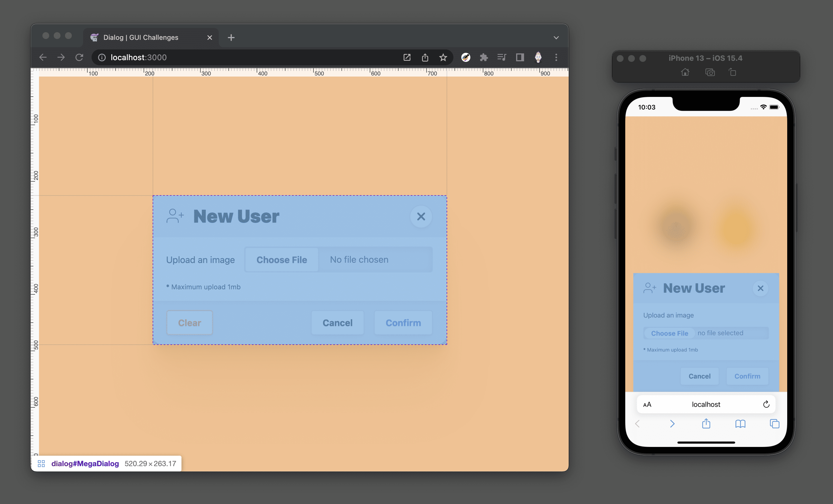Click the mobile browser share icon

click(706, 424)
